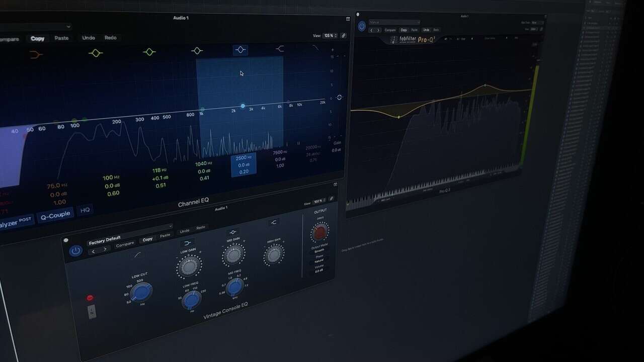Image resolution: width=644 pixels, height=362 pixels.
Task: Click the blue MID FREQ knob
Action: pyautogui.click(x=234, y=287)
